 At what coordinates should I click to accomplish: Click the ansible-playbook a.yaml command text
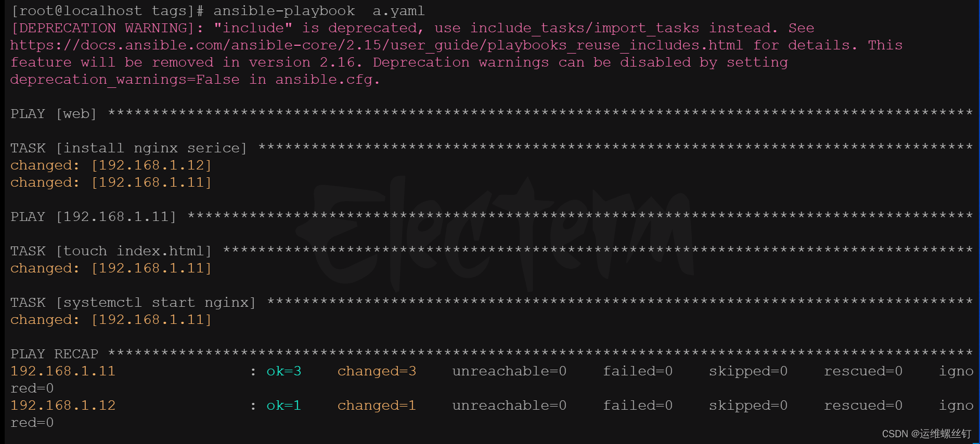point(319,11)
